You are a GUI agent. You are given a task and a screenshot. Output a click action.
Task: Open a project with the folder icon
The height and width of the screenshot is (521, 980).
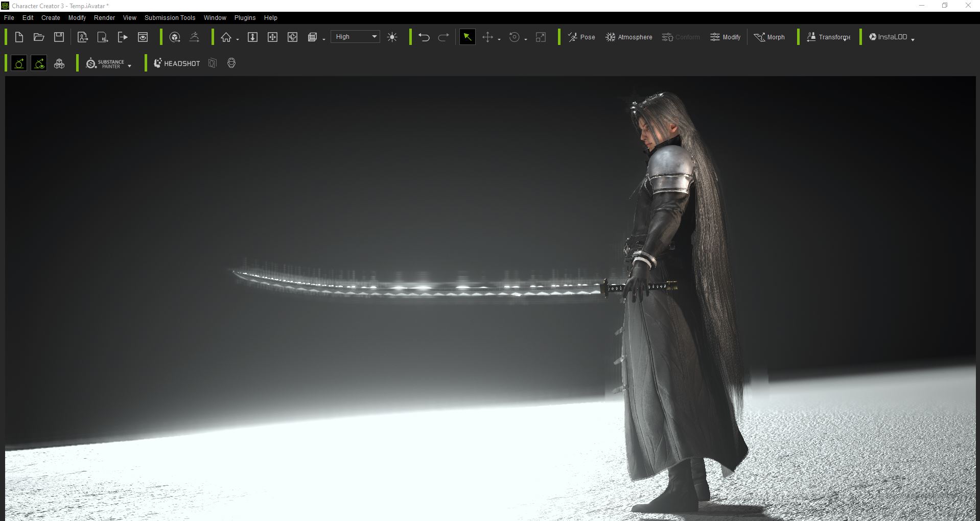click(x=39, y=37)
